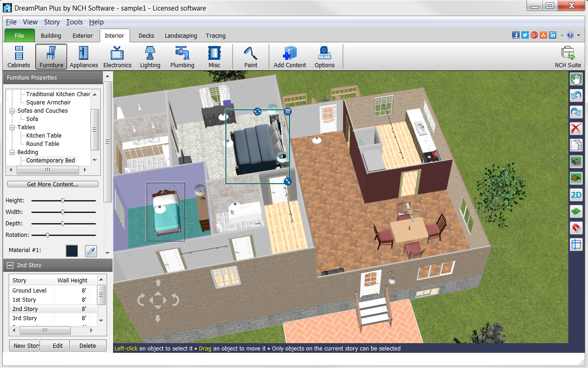This screenshot has width=588, height=368.
Task: Collapse the 2nd Story panel
Action: pos(10,265)
